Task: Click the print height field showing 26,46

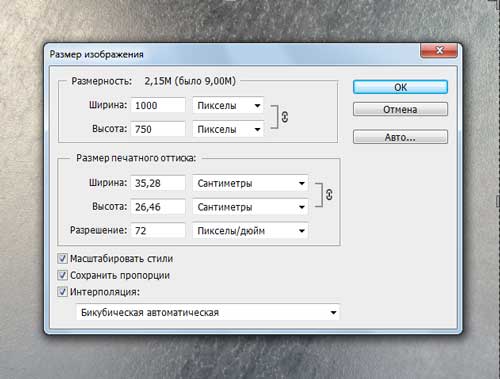Action: [x=158, y=207]
